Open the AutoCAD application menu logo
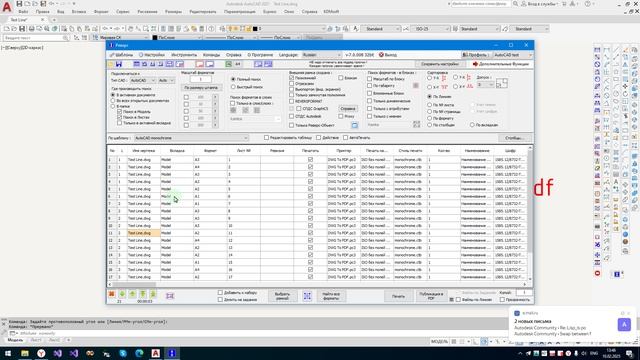The image size is (640, 360). (7, 7)
